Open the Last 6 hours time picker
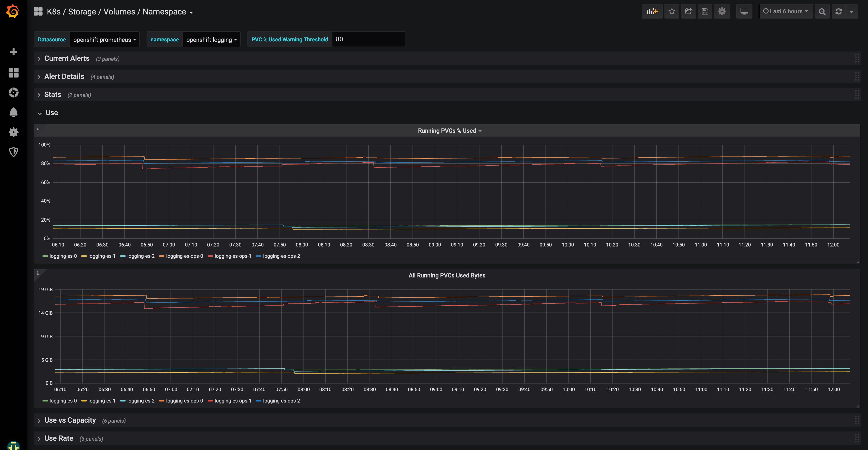This screenshot has height=450, width=868. [786, 12]
